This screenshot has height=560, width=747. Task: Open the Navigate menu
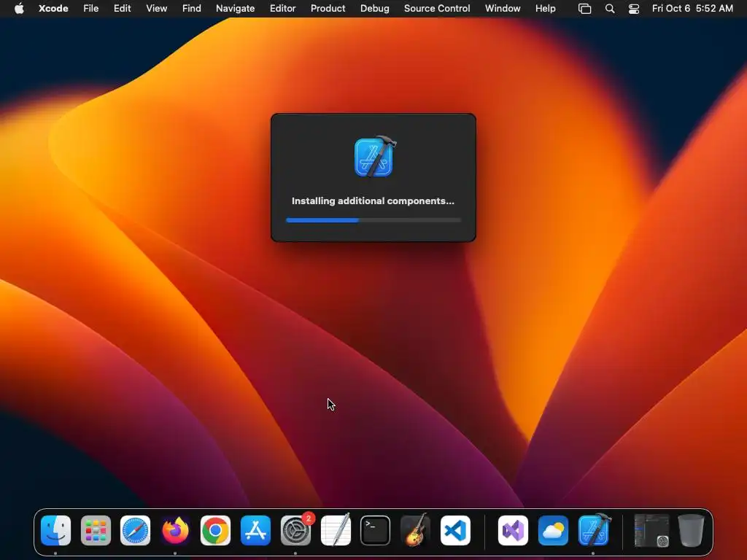[236, 8]
